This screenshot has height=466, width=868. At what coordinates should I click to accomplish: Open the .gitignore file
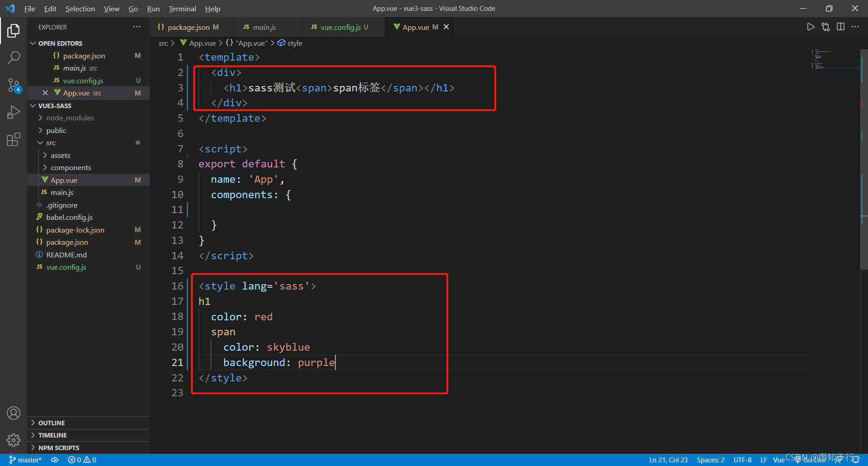88,205
